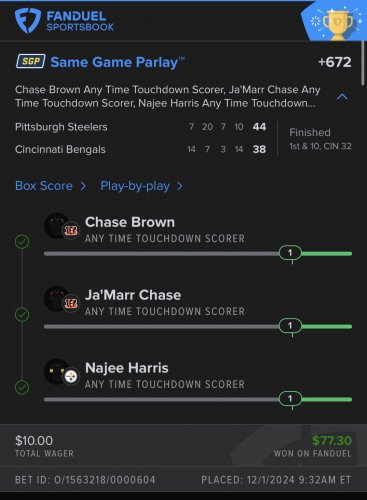Open the Play-by-play link

pos(135,186)
